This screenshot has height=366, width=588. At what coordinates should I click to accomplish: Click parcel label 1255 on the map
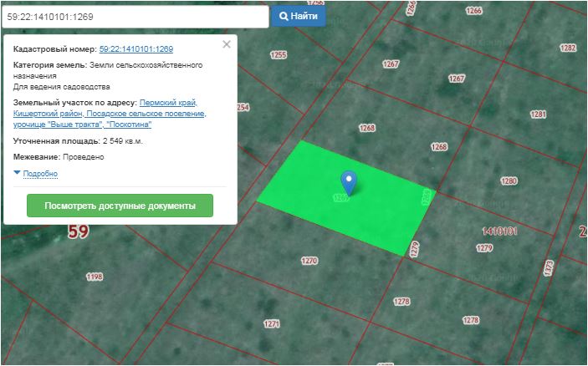pos(278,55)
